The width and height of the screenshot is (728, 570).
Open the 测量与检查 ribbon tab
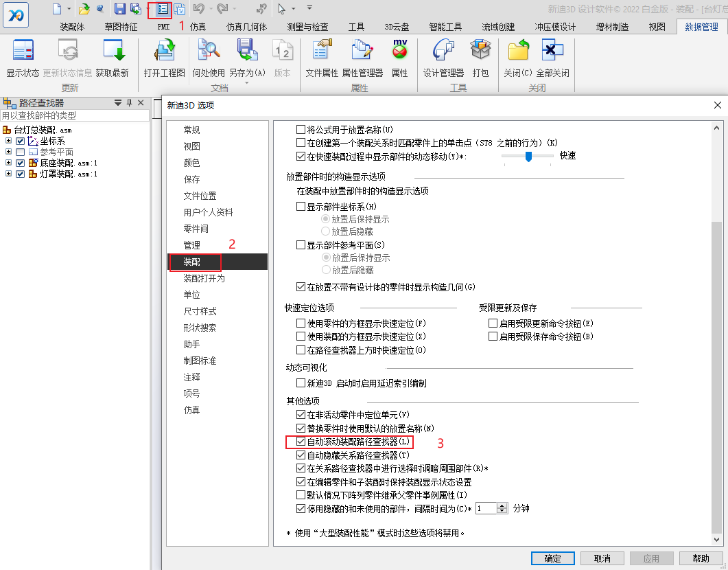click(307, 27)
